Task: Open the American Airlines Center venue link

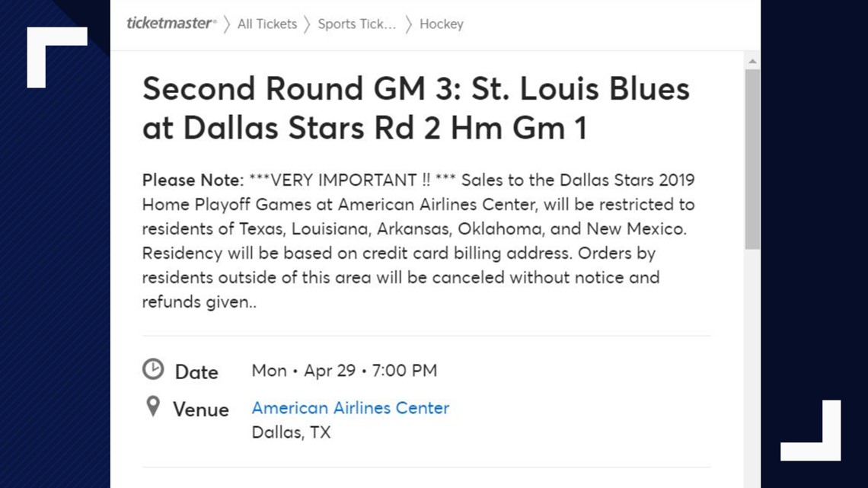Action: tap(350, 408)
